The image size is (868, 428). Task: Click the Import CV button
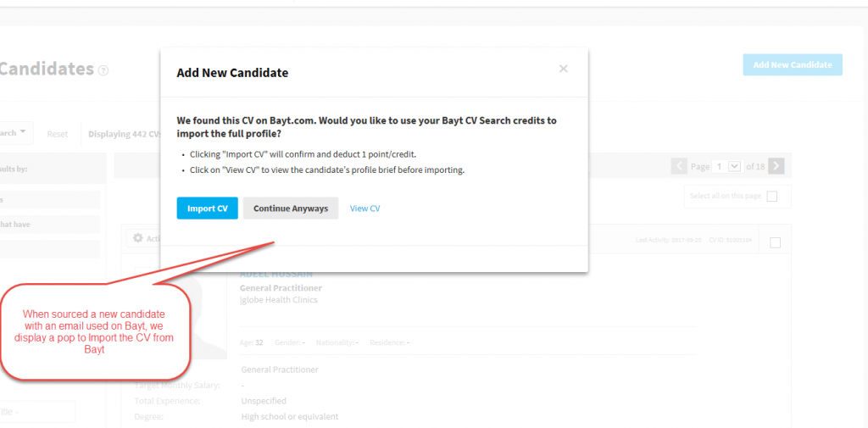207,208
